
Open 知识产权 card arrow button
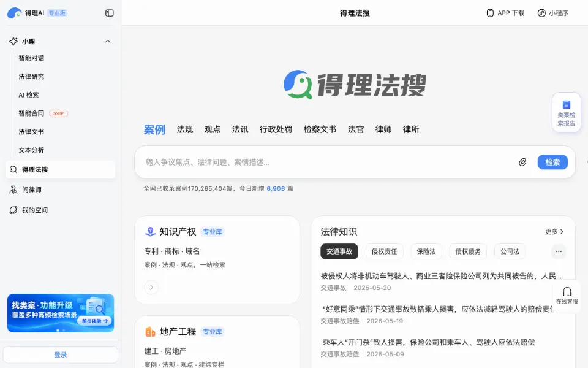coord(151,287)
